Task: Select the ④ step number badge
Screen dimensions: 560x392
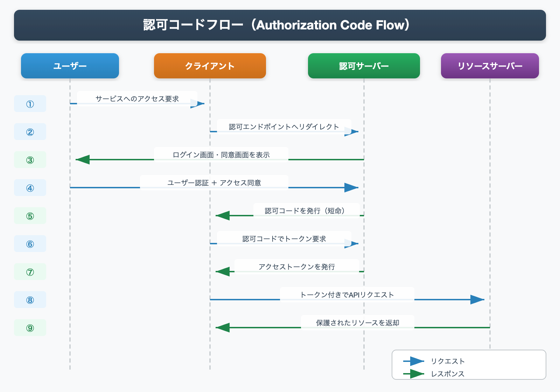Action: (30, 188)
